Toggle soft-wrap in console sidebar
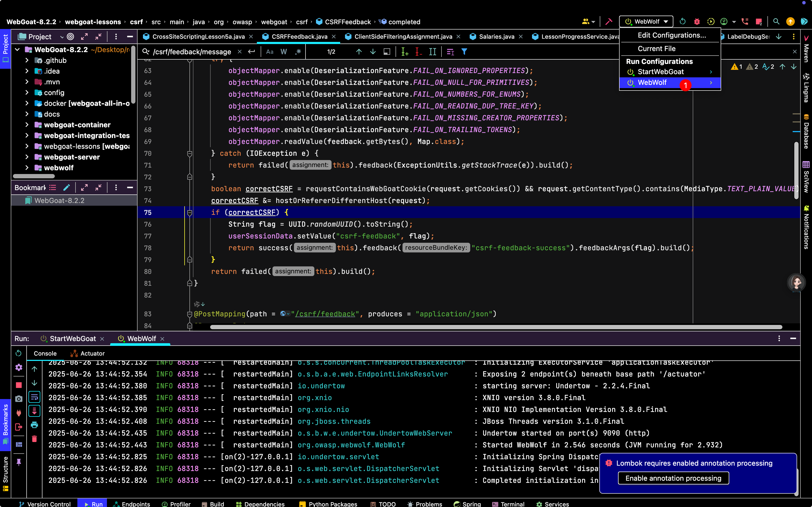The image size is (812, 507). point(34,397)
